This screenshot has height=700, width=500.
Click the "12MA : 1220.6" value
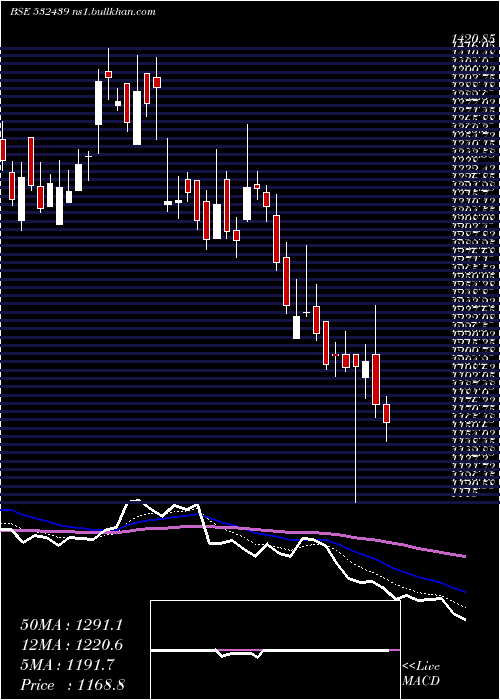pos(71,645)
